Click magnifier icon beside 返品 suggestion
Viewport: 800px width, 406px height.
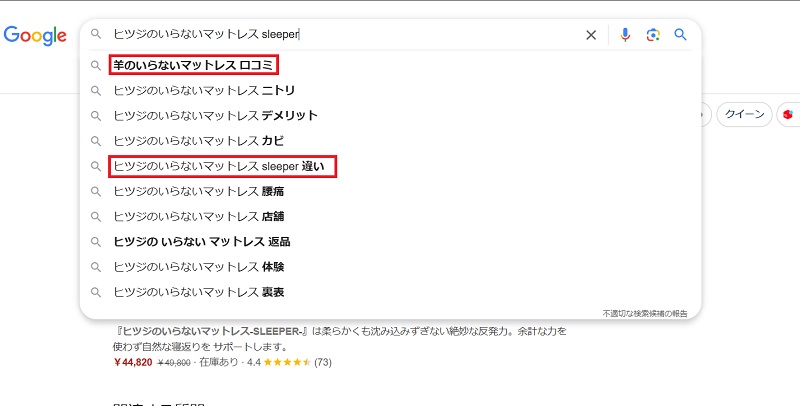[96, 242]
